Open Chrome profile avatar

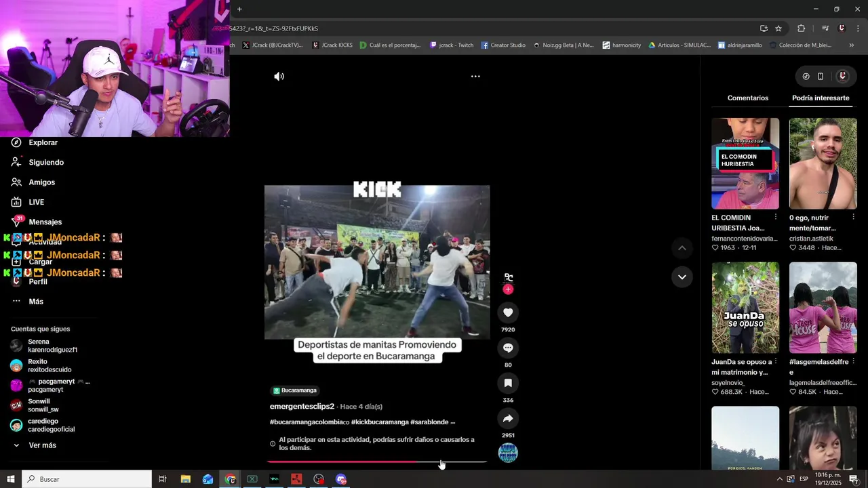pyautogui.click(x=842, y=28)
